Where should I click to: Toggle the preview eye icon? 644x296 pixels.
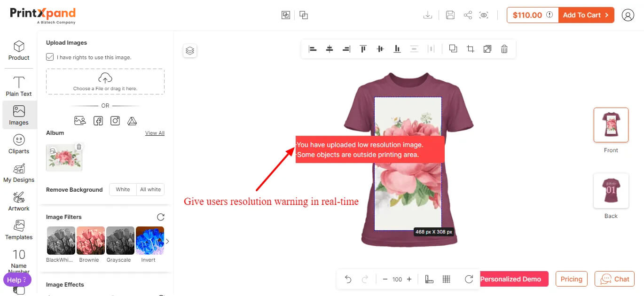[x=484, y=15]
